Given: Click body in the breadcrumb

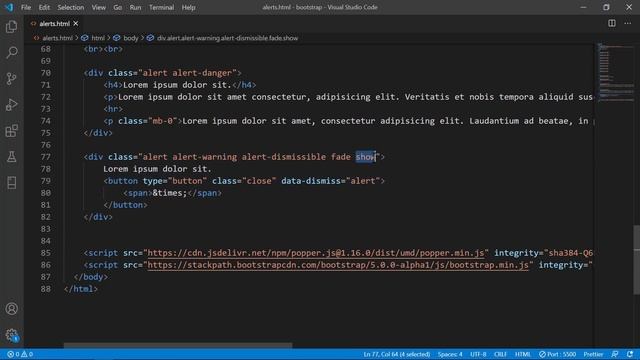Looking at the screenshot, I should (131, 38).
